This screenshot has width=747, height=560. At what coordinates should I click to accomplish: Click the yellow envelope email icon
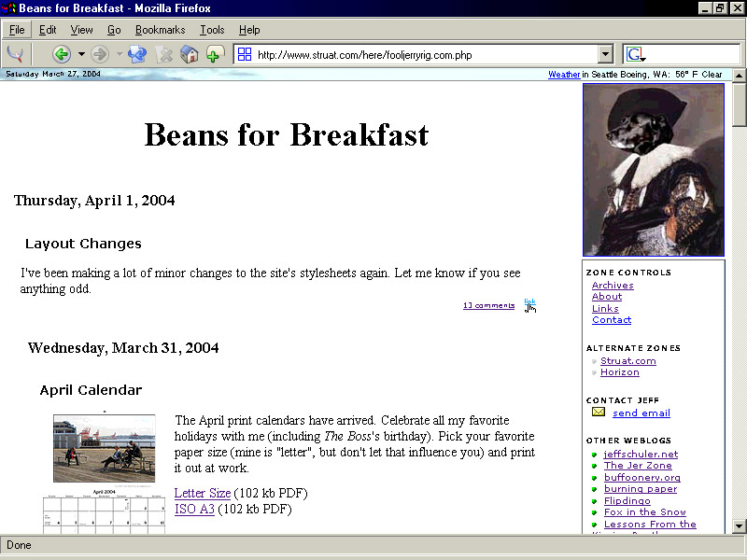[x=598, y=413]
